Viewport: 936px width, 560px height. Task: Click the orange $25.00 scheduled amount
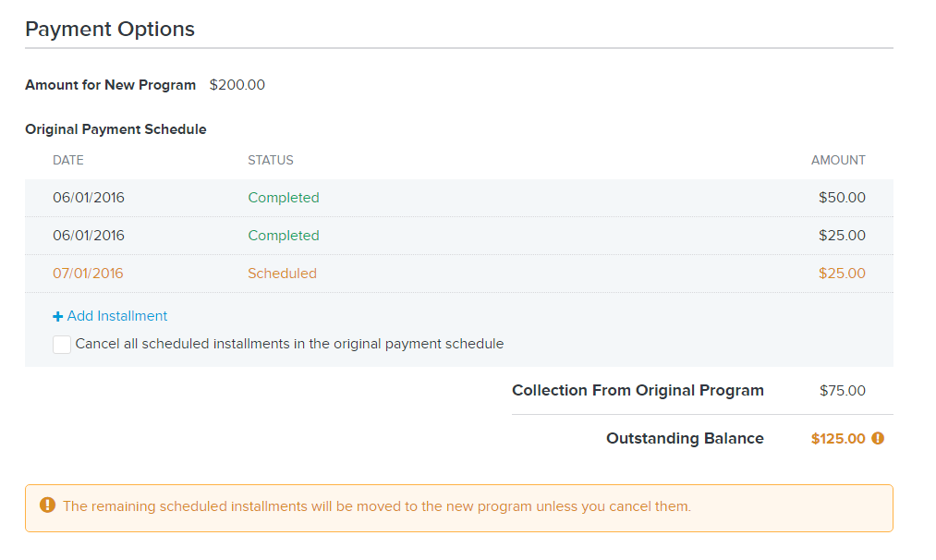point(842,274)
